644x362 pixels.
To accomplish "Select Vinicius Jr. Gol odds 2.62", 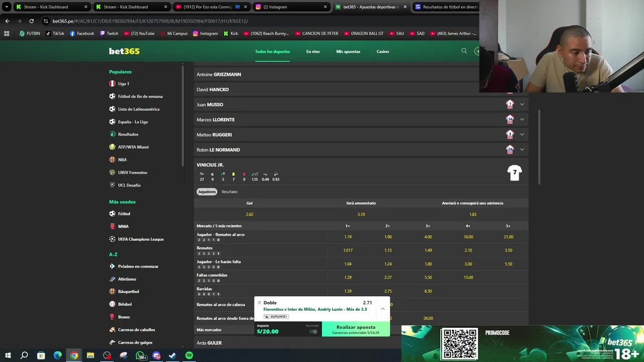I will (x=250, y=214).
